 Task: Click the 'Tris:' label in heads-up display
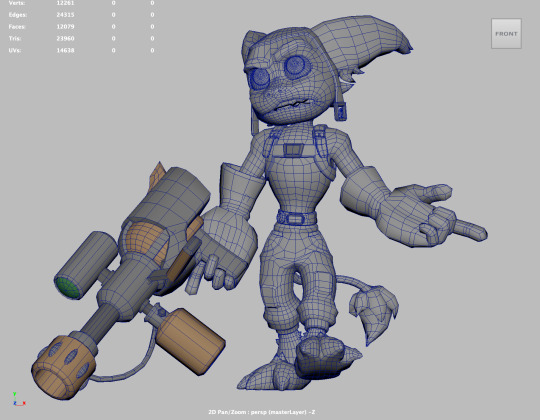click(x=15, y=38)
